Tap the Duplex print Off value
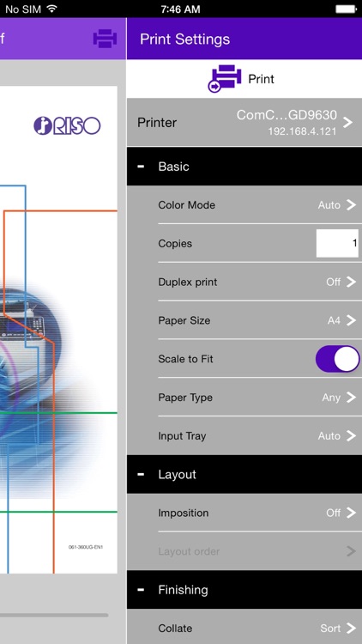Viewport: 362px width, 644px height. coord(334,282)
